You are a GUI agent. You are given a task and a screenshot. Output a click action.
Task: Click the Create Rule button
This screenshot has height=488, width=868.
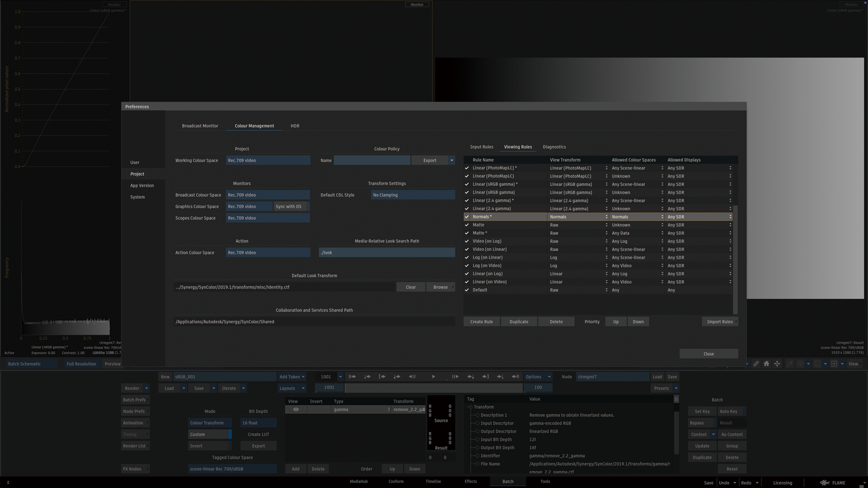(481, 322)
